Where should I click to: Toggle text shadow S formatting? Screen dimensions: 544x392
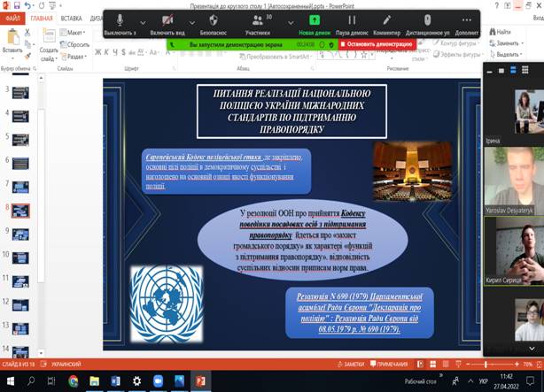point(123,52)
